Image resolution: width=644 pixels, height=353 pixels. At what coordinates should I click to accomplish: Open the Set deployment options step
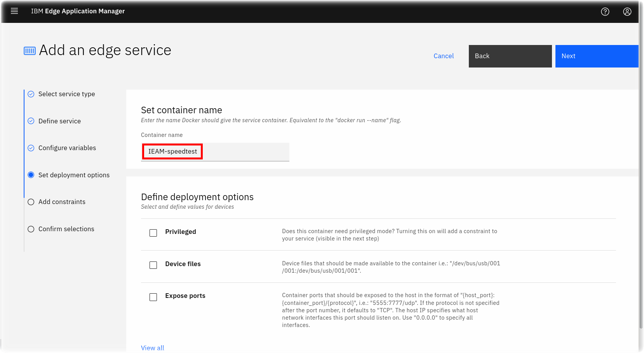pos(74,175)
